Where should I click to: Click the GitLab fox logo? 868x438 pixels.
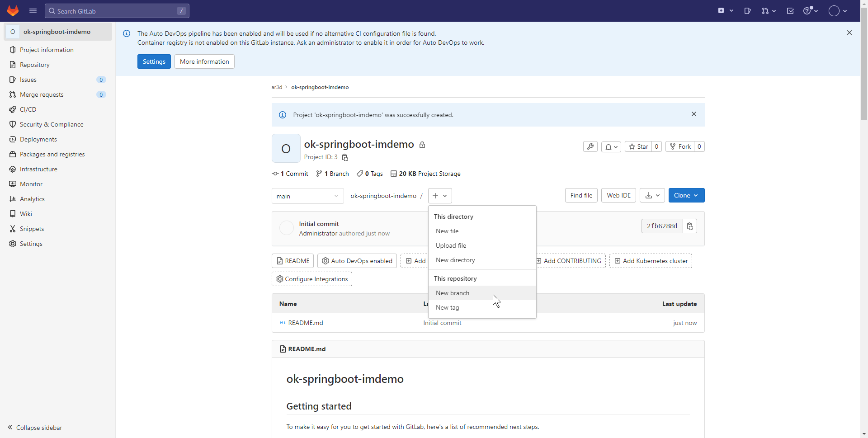pyautogui.click(x=13, y=11)
